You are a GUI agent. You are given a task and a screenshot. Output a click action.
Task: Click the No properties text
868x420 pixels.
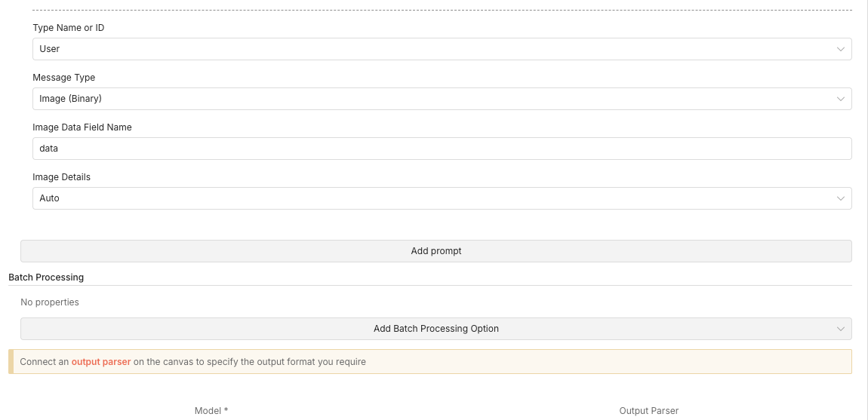(50, 302)
